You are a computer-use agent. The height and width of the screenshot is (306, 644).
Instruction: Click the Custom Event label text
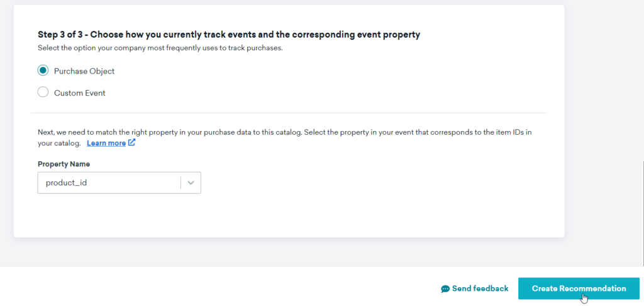[x=80, y=93]
